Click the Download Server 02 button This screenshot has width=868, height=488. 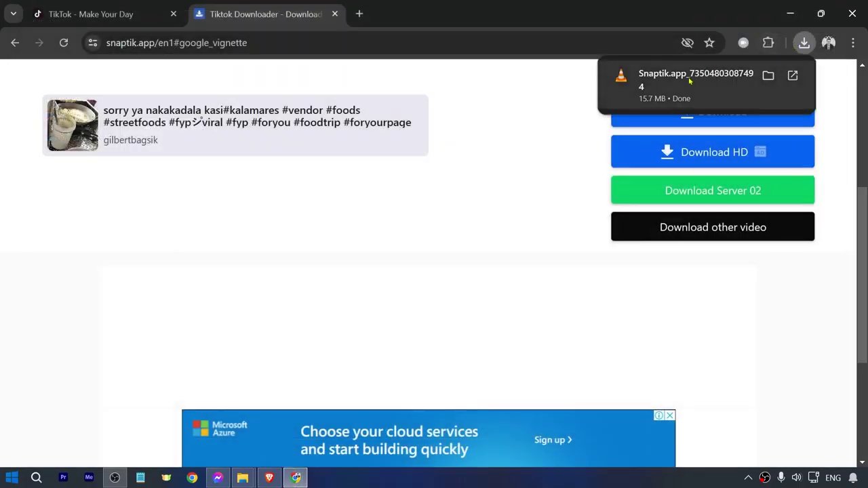712,190
